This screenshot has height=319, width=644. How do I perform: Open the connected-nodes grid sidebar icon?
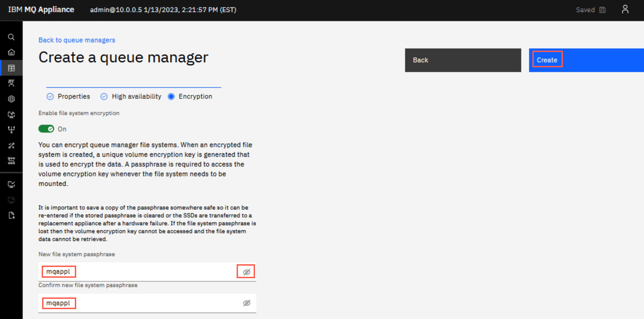pos(11,161)
